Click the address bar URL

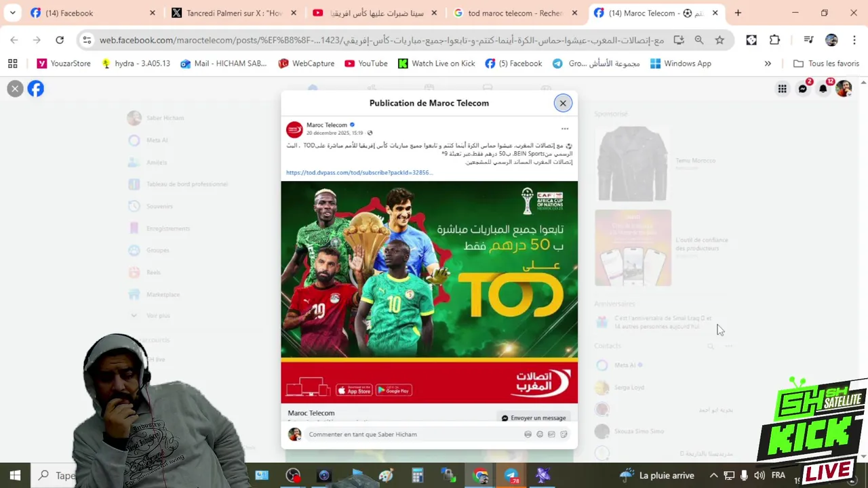(382, 40)
